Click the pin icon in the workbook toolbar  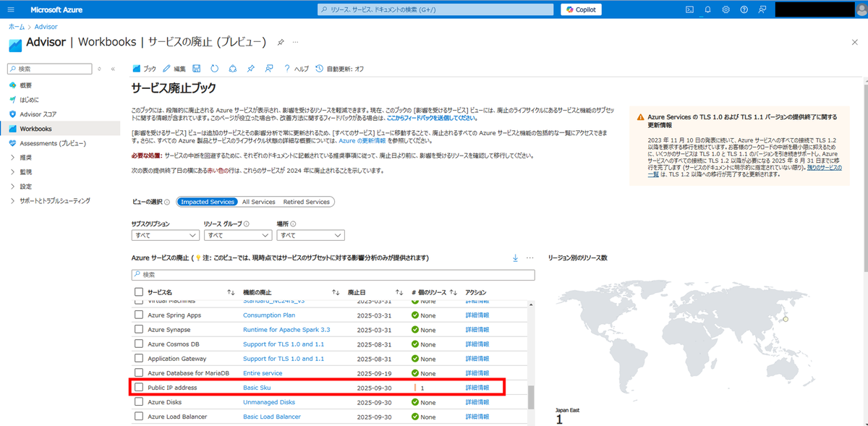250,69
